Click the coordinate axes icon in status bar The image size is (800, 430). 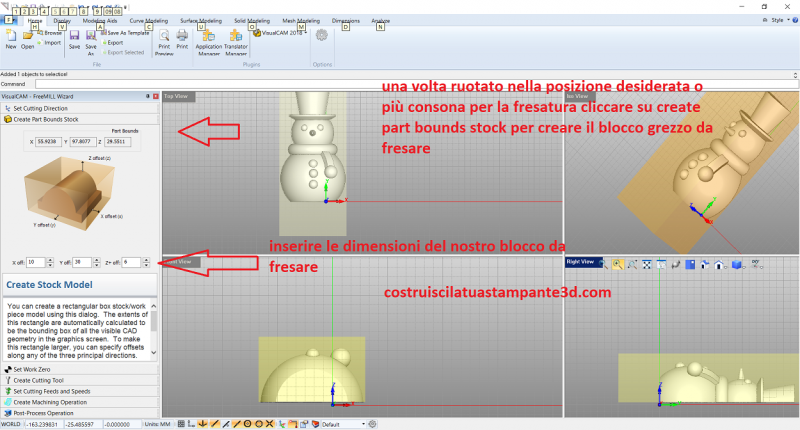[x=282, y=424]
